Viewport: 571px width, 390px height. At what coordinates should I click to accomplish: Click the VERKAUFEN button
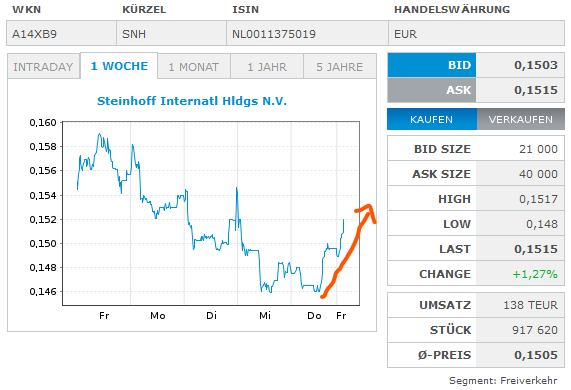pos(521,119)
